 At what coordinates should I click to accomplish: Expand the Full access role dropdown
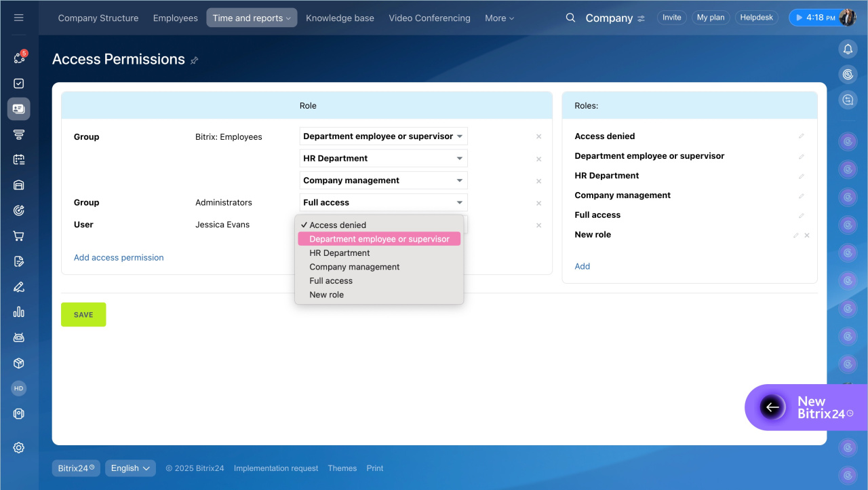pyautogui.click(x=383, y=203)
